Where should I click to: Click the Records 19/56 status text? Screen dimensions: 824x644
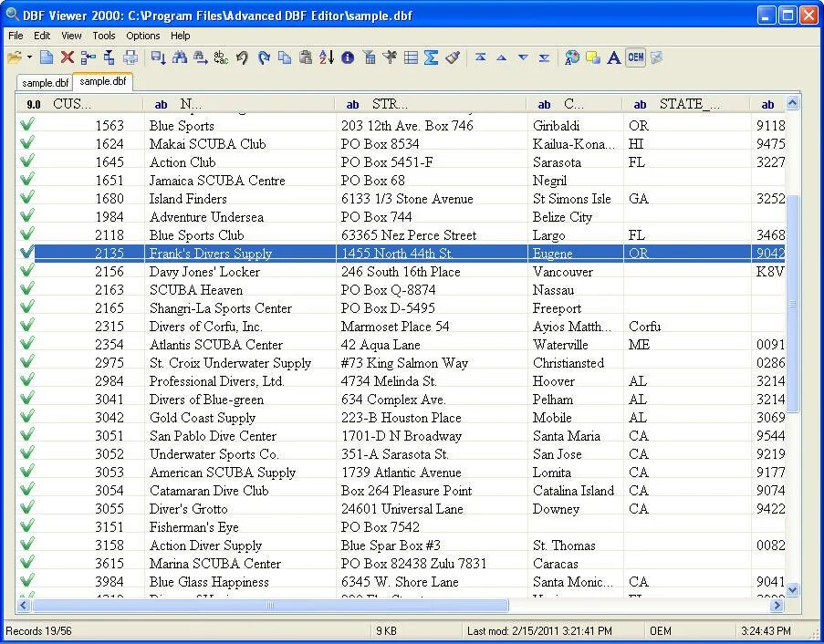pyautogui.click(x=39, y=631)
